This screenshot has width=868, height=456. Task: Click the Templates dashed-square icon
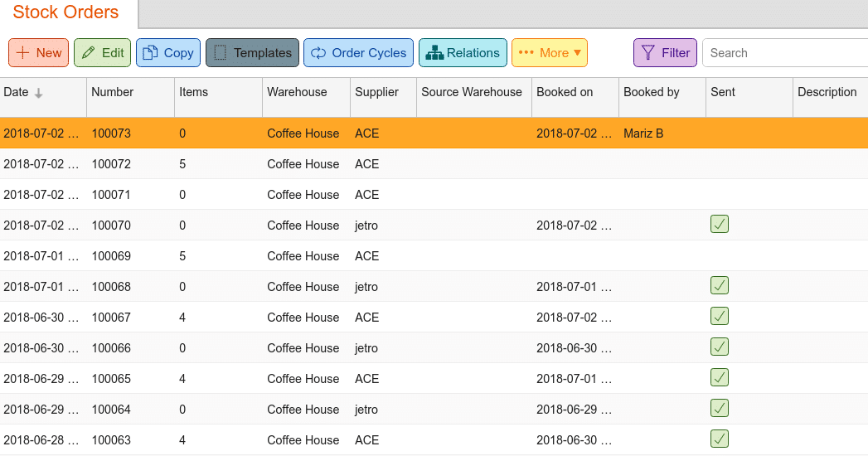click(x=220, y=53)
